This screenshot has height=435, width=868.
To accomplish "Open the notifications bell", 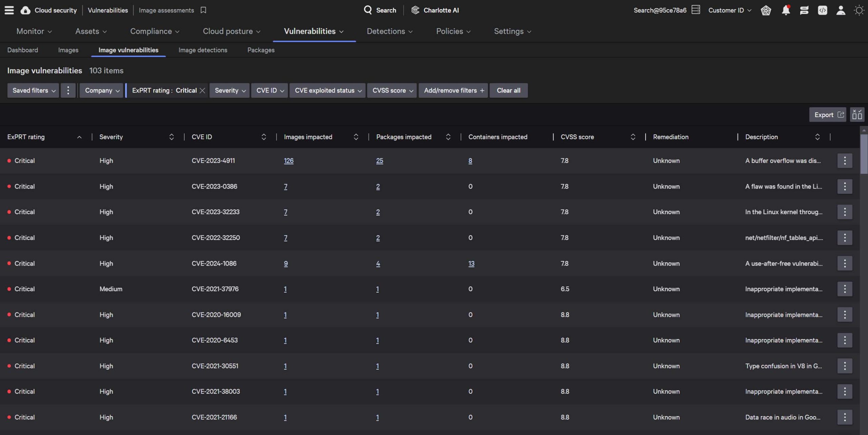I will [x=786, y=10].
